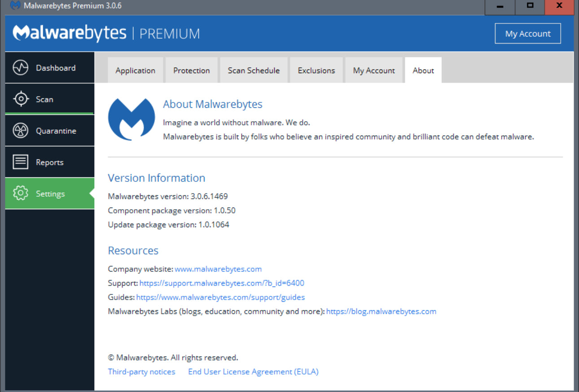
Task: Click the Resources heading
Action: [x=133, y=251]
